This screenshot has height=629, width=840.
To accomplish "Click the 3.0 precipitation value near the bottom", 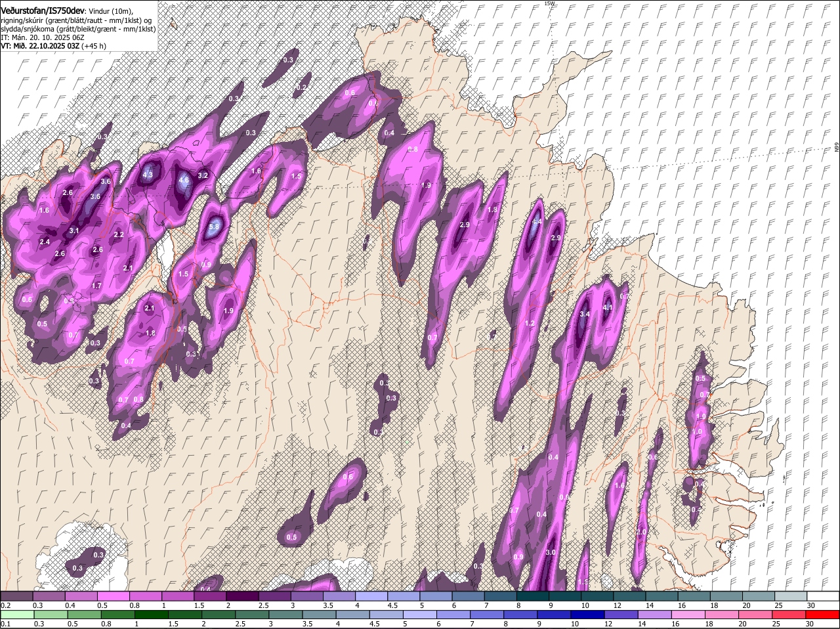I will coord(551,552).
